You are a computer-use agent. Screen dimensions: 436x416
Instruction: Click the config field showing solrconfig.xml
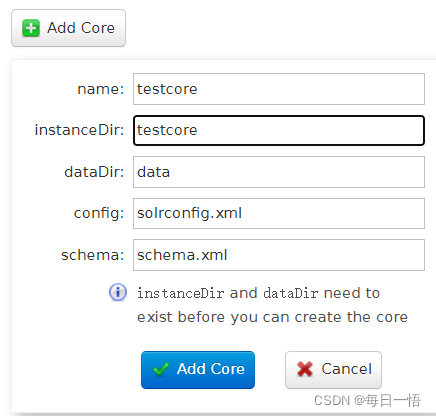pyautogui.click(x=279, y=213)
